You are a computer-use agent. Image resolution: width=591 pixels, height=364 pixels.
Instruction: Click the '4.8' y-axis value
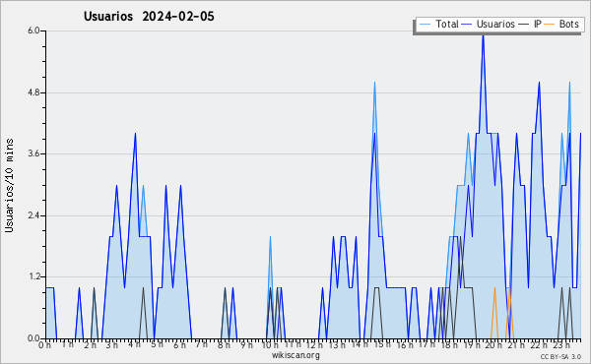point(33,92)
